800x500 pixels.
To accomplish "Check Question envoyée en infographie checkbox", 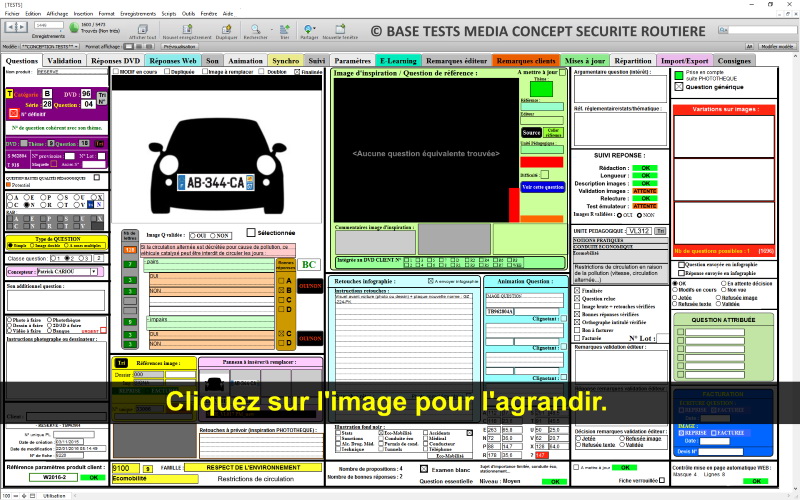I will (681, 265).
